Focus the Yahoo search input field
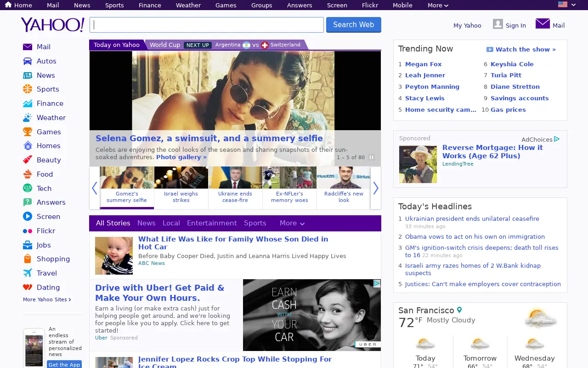This screenshot has height=368, width=588. 207,25
